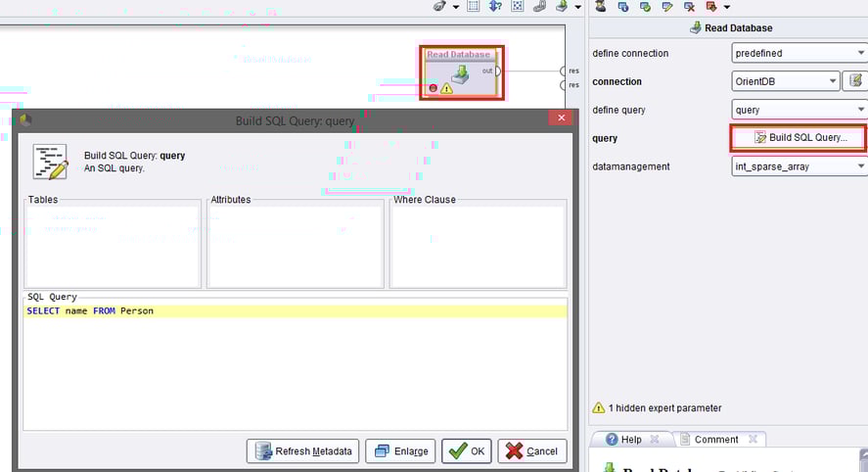Open the connection dropdown showing OrientDB
Viewport: 868px width, 472px height.
click(786, 81)
